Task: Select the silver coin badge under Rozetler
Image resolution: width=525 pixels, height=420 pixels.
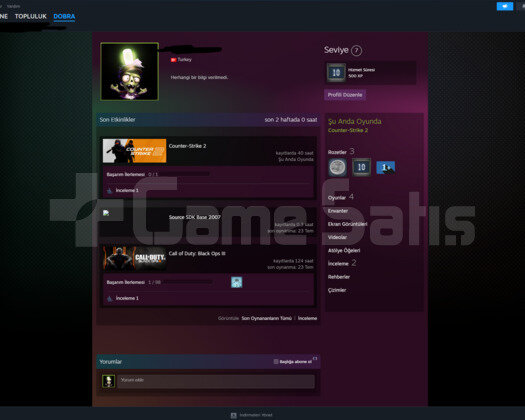Action: 337,167
